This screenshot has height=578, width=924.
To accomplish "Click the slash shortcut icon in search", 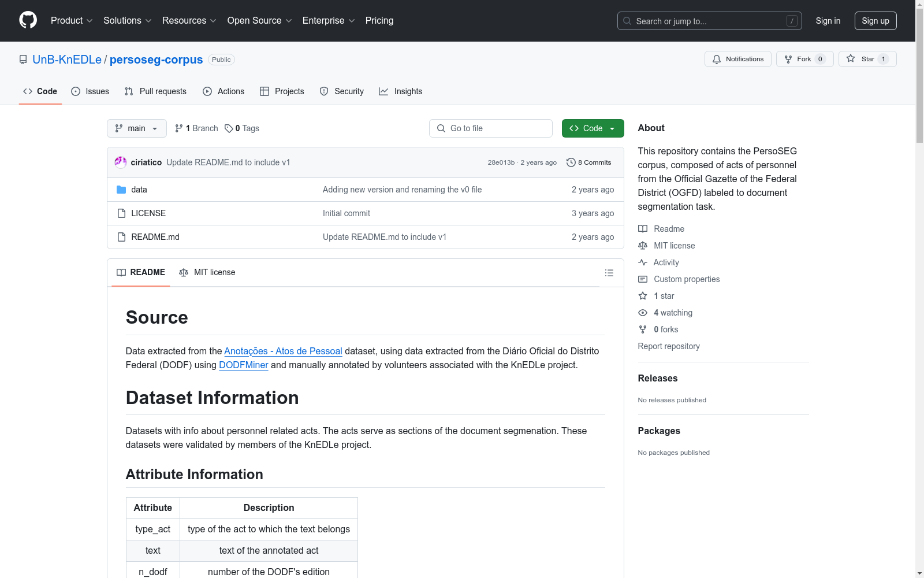I will (x=792, y=21).
